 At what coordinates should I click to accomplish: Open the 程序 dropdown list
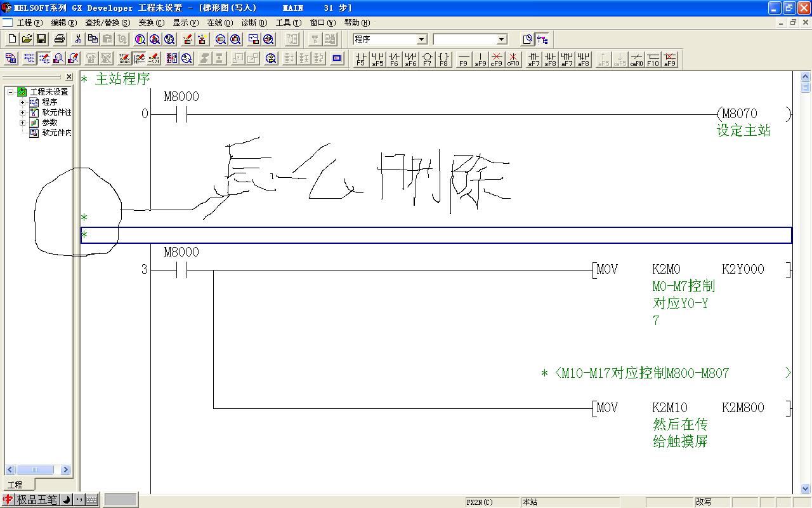pyautogui.click(x=421, y=39)
